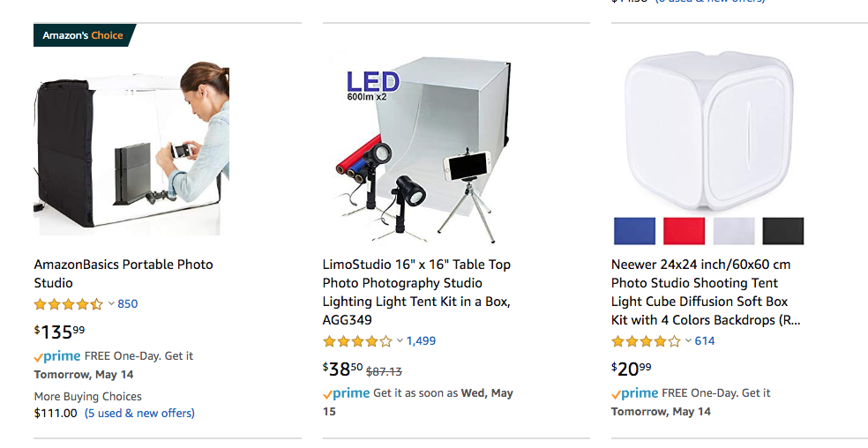Screen dimensions: 868x448
Task: Click the Neewer $20.99 price
Action: point(632,369)
